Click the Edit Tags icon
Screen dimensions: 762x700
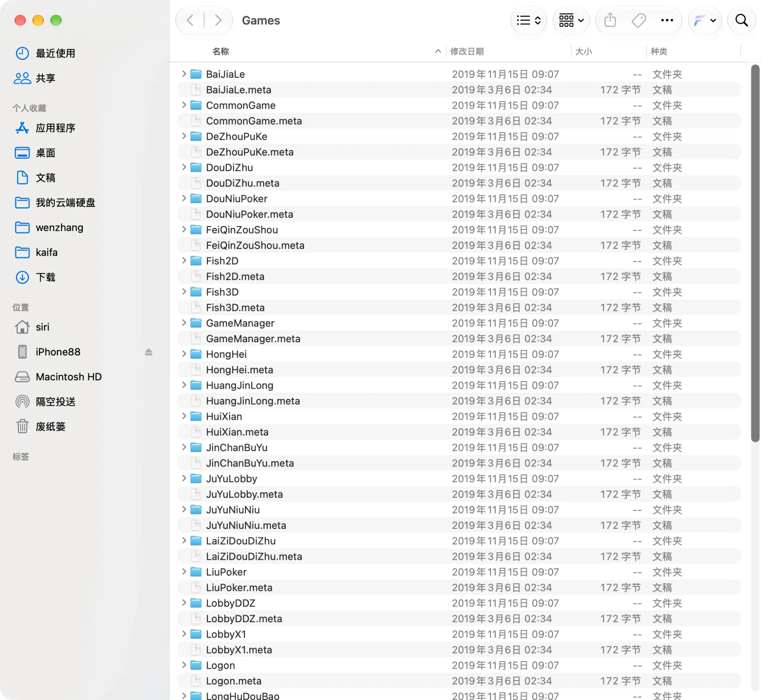639,20
